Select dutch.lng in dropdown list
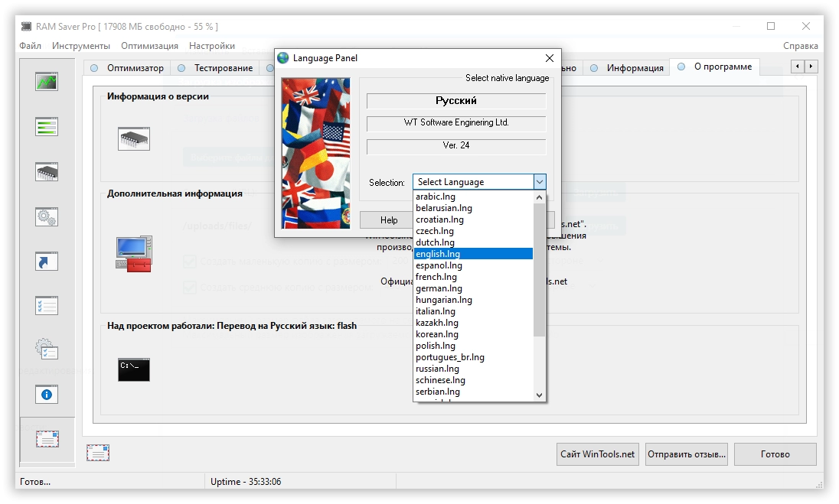 (474, 242)
